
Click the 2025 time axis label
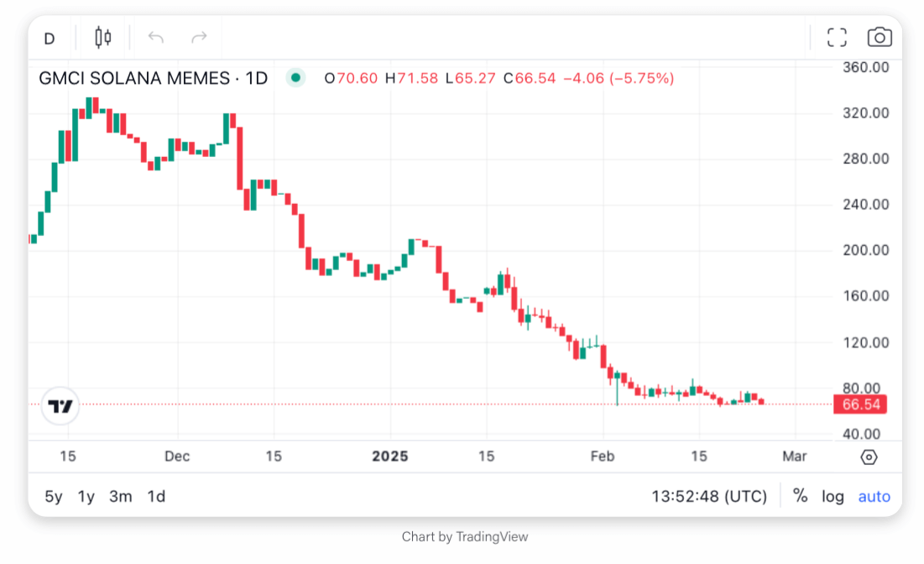[390, 456]
